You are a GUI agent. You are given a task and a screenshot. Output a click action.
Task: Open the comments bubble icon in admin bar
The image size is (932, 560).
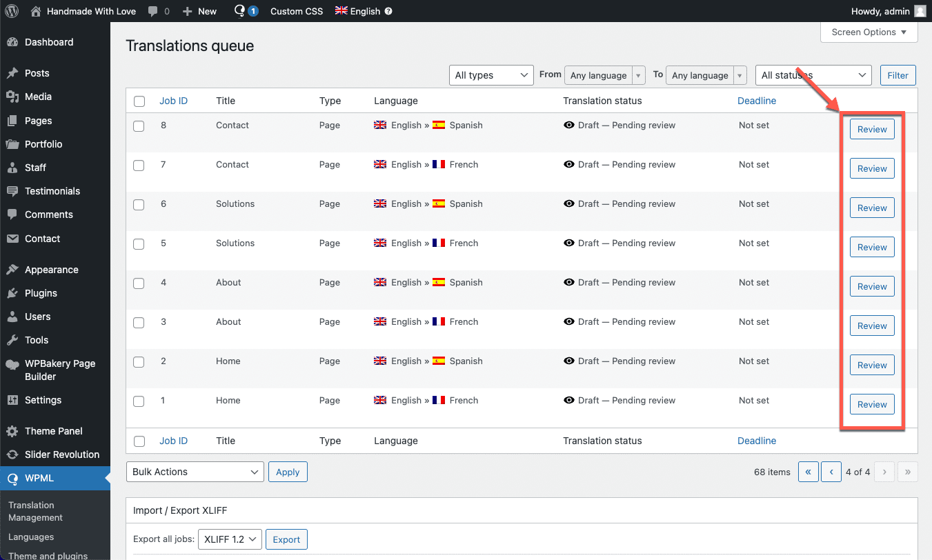pyautogui.click(x=153, y=11)
